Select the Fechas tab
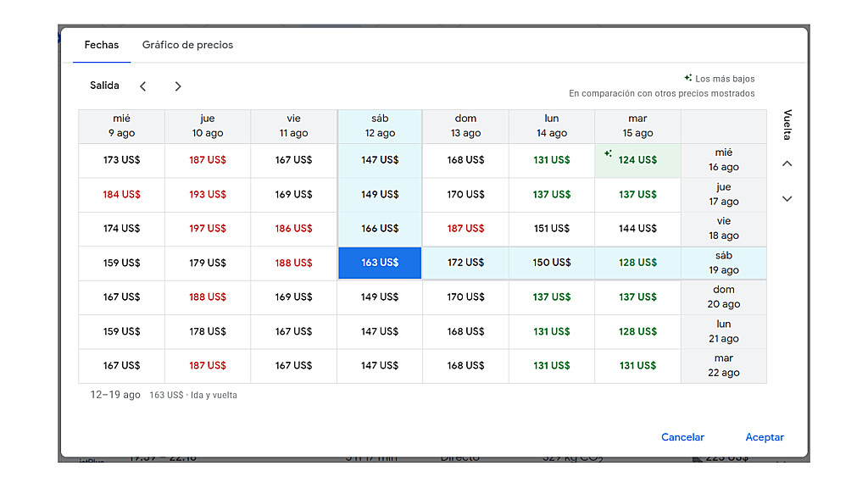This screenshot has width=868, height=488. point(102,45)
